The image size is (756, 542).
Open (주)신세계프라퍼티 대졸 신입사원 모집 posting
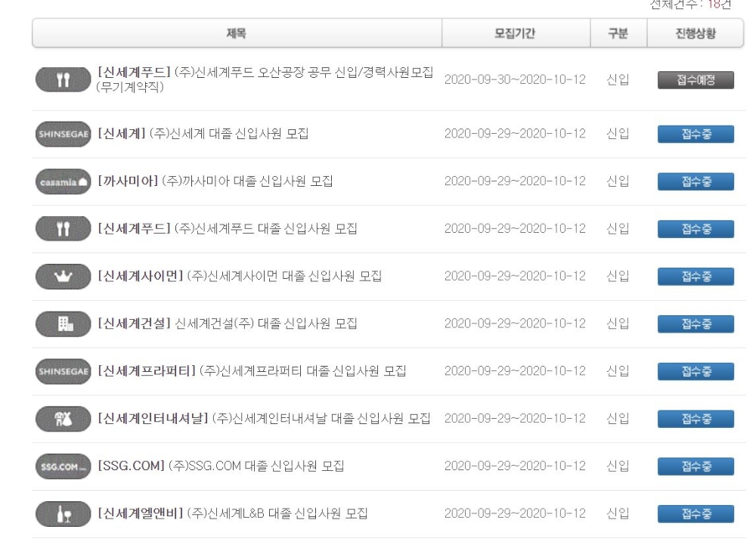tap(252, 371)
